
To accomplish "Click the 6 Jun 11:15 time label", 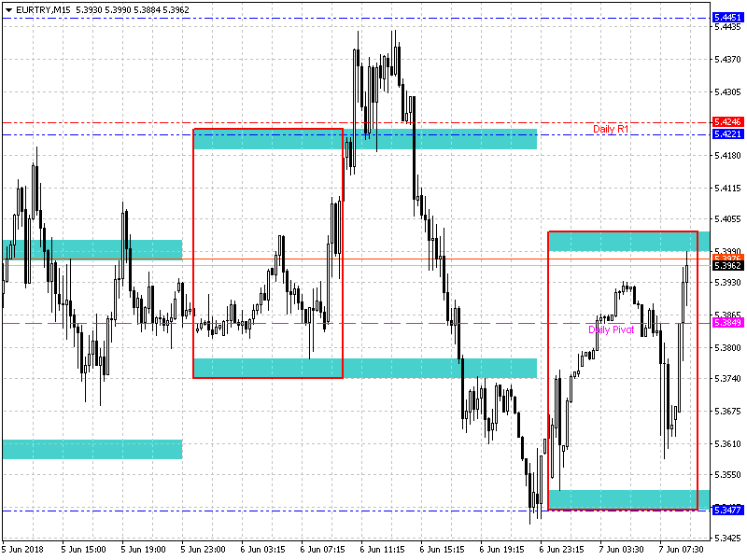I will (x=383, y=550).
